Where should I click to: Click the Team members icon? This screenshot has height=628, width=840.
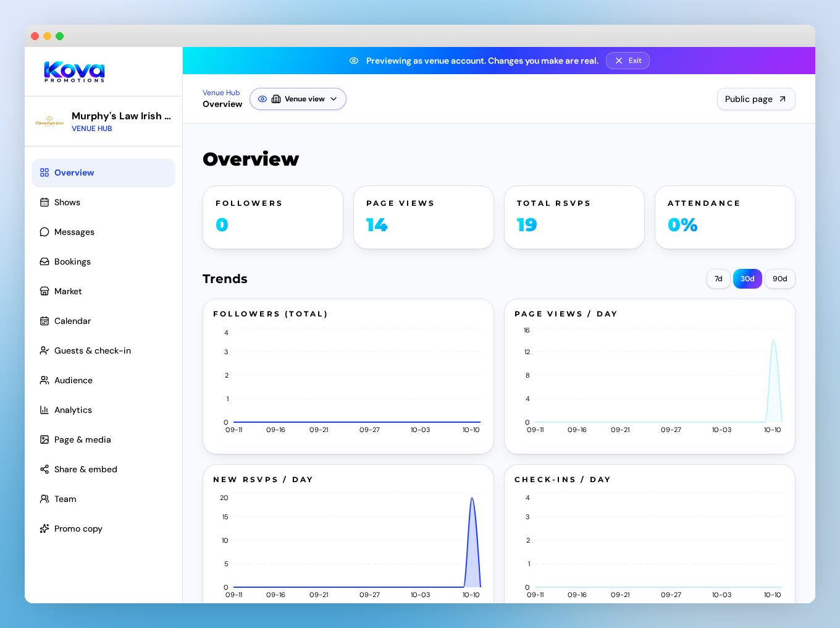coord(44,499)
